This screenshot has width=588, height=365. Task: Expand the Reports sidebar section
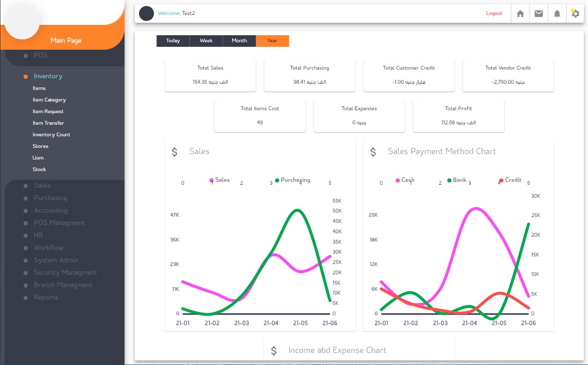(46, 297)
